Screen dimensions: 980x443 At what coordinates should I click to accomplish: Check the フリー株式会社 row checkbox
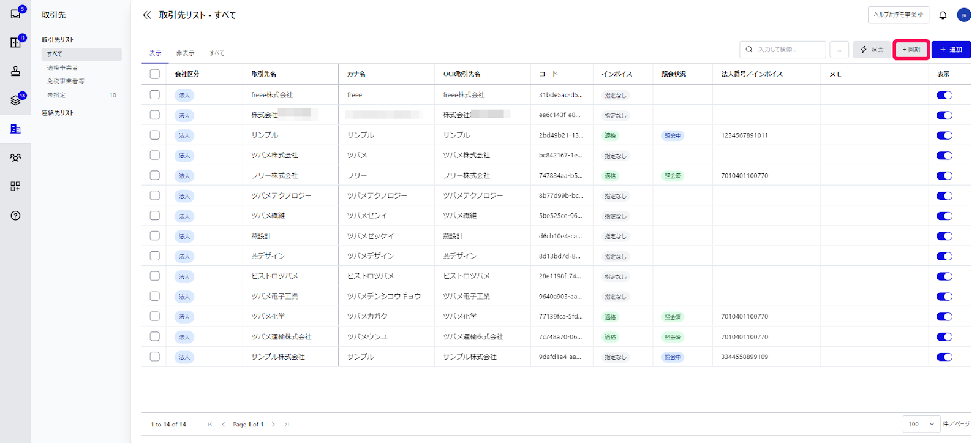point(154,175)
